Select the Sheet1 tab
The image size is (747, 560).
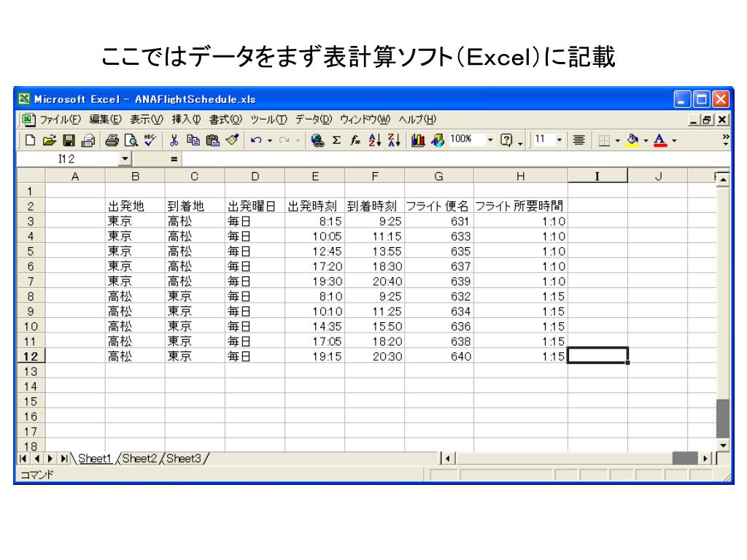coord(94,459)
